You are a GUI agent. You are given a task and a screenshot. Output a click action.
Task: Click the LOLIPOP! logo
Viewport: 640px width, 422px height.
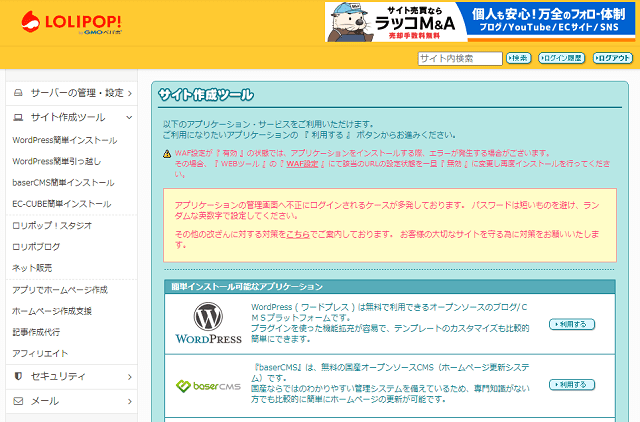tap(71, 22)
